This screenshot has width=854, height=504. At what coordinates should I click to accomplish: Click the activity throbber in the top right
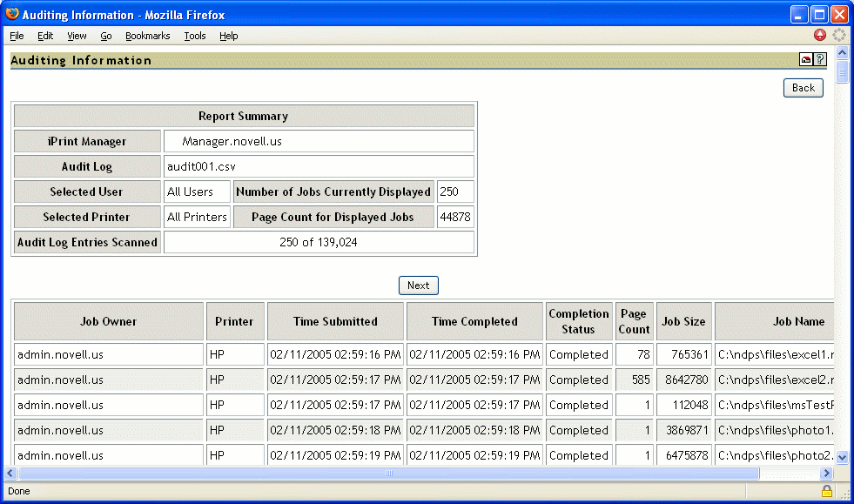tap(838, 35)
